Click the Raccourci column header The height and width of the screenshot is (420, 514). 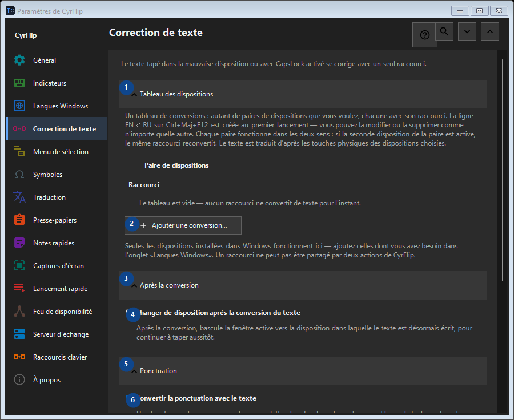point(144,185)
